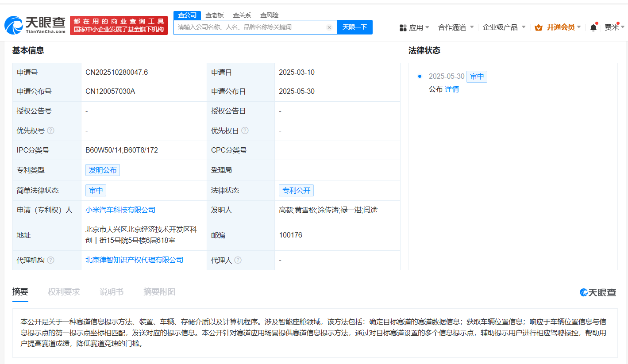Click the help icon next to 优先权日
The width and height of the screenshot is (628, 364).
245,130
